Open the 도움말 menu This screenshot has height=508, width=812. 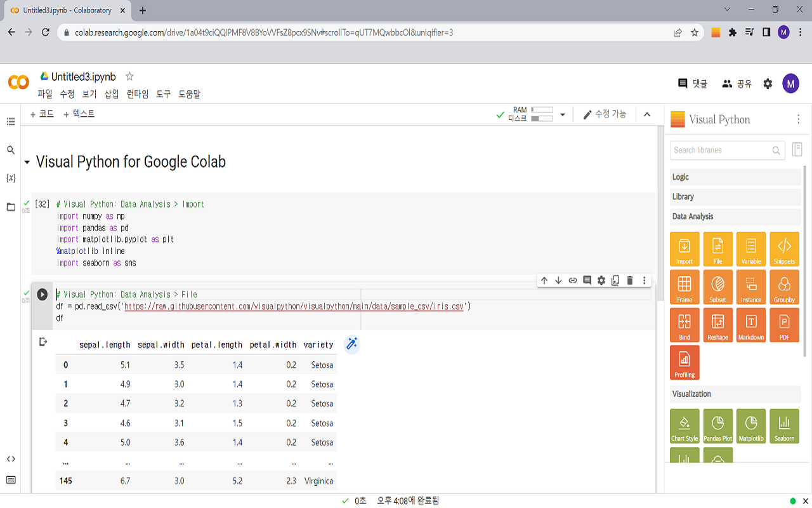point(189,94)
